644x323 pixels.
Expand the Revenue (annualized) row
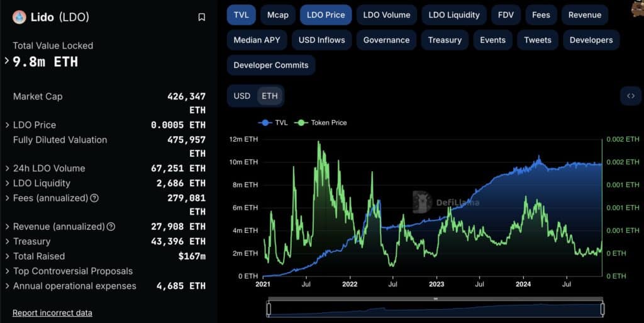click(7, 227)
